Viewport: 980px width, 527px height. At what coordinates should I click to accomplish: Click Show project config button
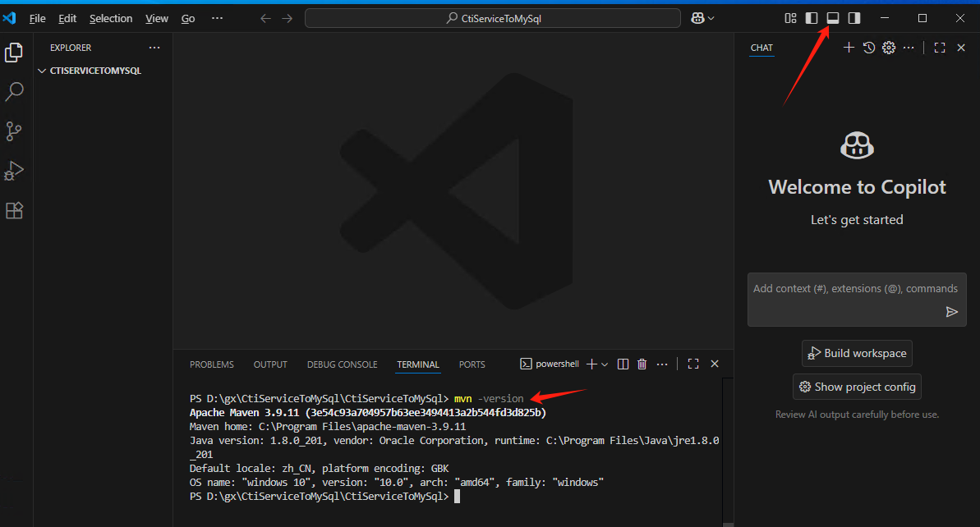857,387
